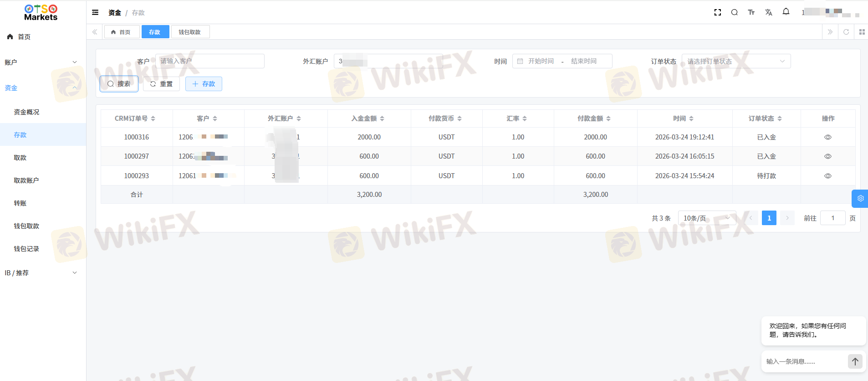Open 钱包取款 in sidebar

[43, 226]
